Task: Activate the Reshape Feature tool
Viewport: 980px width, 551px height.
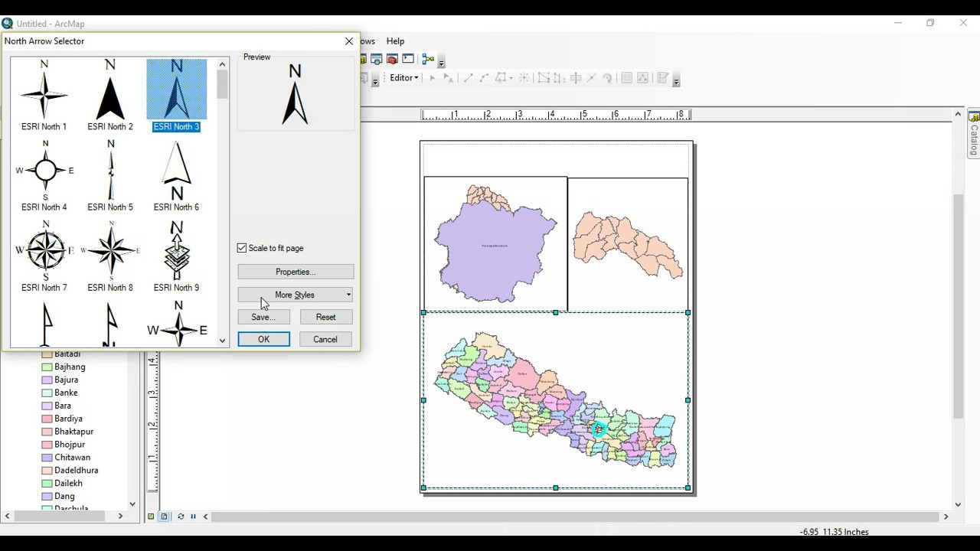Action: click(560, 78)
